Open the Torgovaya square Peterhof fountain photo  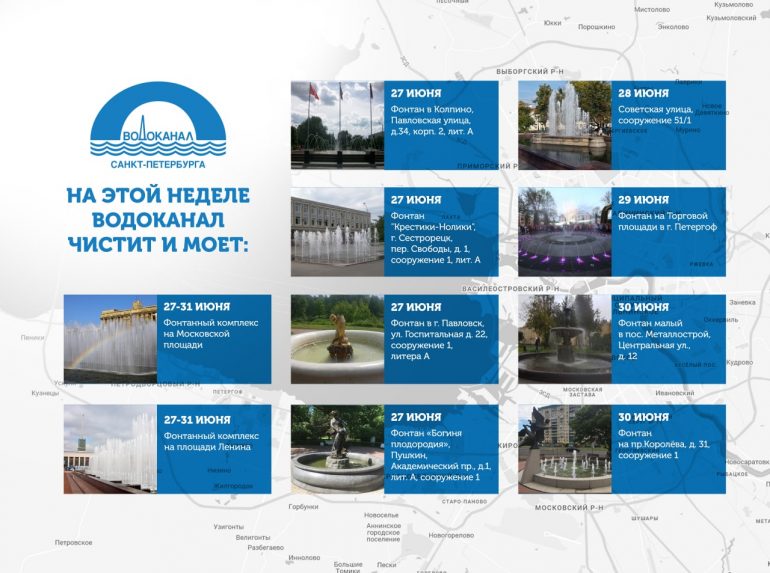565,232
